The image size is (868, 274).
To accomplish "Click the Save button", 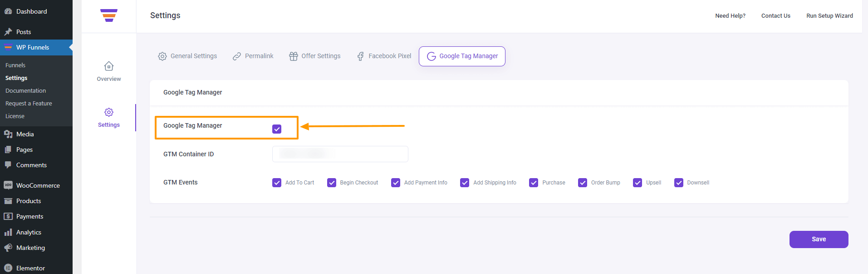I will pos(819,239).
